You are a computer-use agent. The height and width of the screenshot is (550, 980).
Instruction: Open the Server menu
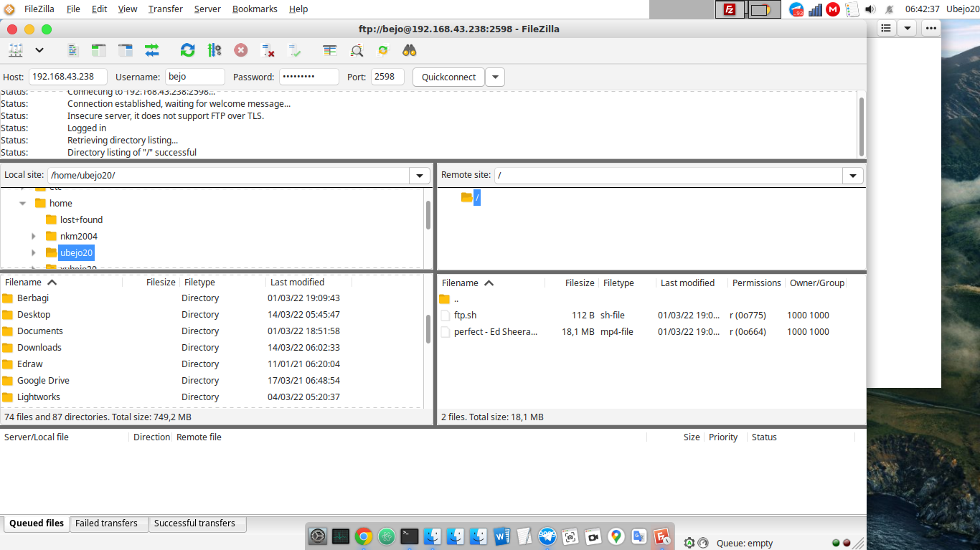pos(207,9)
